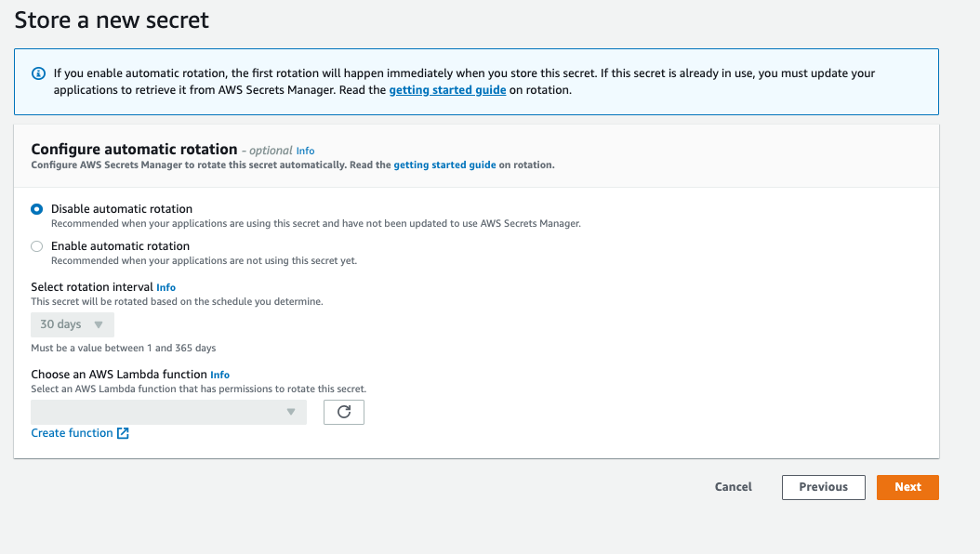Click the radio circle for Enable automatic rotation
This screenshot has width=980, height=554.
point(36,245)
